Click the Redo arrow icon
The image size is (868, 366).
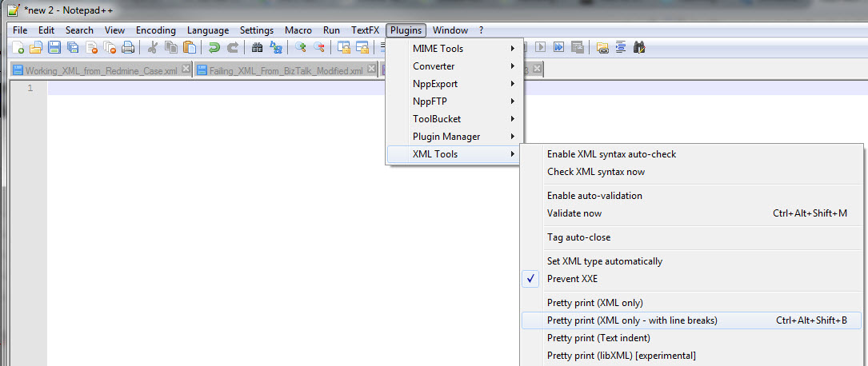233,47
